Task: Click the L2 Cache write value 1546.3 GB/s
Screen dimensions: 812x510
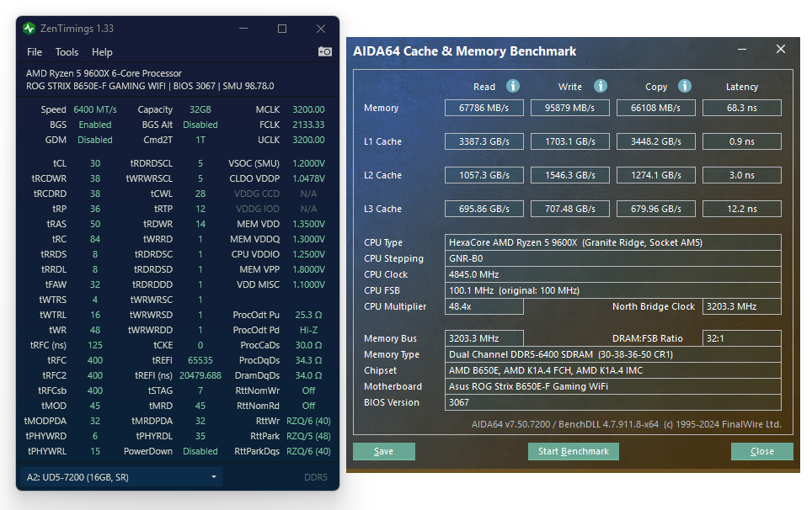Action: 570,175
